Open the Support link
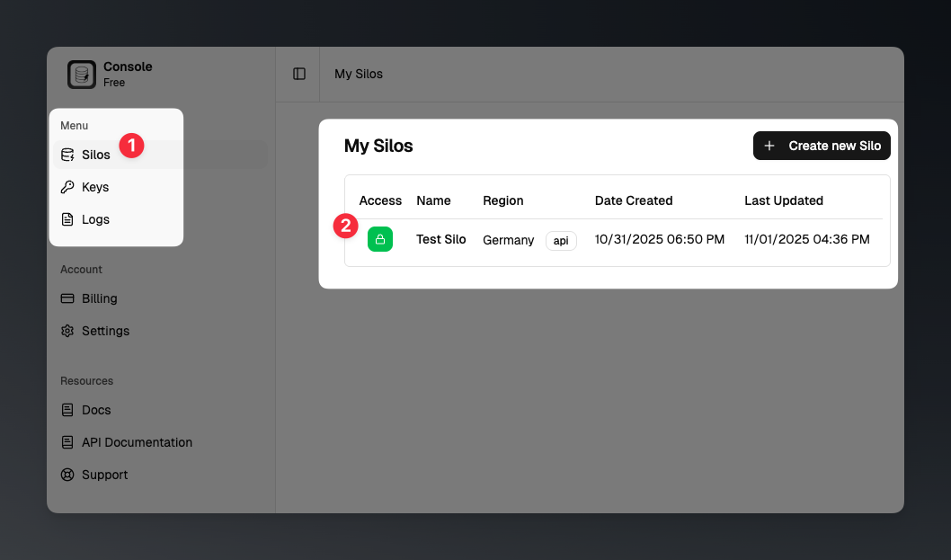 pos(160,475)
